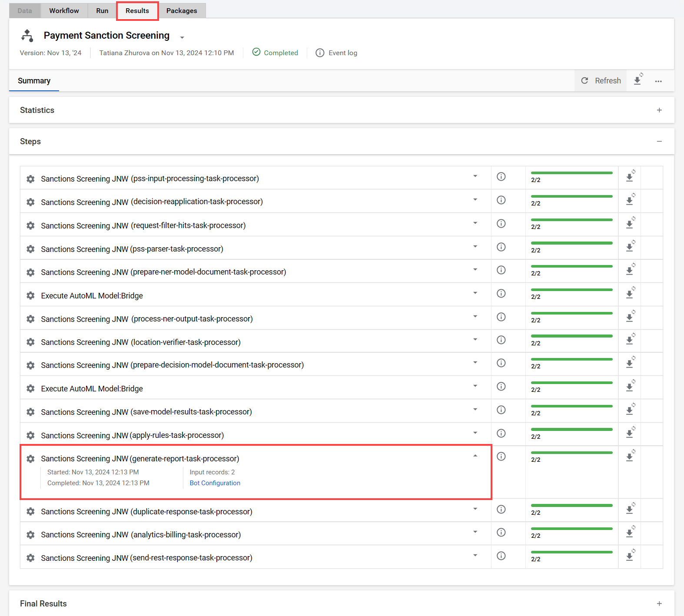The width and height of the screenshot is (684, 616).
Task: Expand the Final Results section
Action: click(659, 604)
